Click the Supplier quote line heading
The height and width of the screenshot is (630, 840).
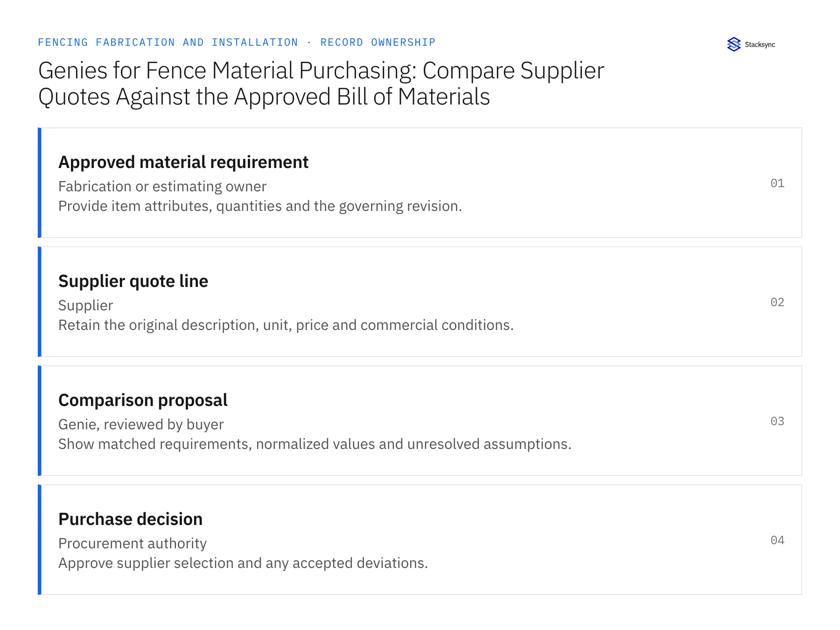click(x=133, y=281)
